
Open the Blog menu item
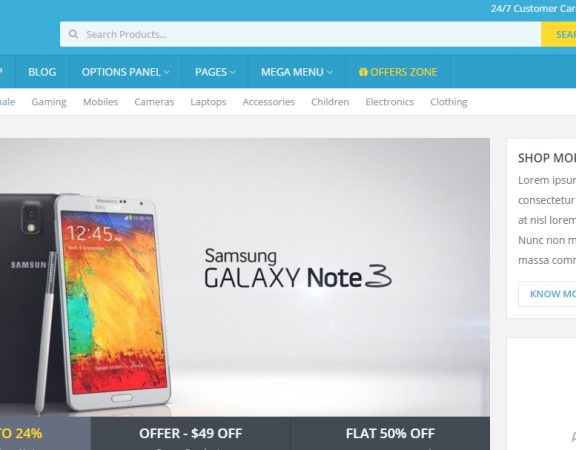pos(42,72)
